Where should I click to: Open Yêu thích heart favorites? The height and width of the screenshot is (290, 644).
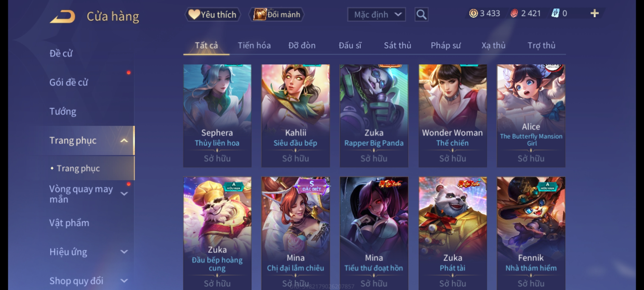pos(213,15)
